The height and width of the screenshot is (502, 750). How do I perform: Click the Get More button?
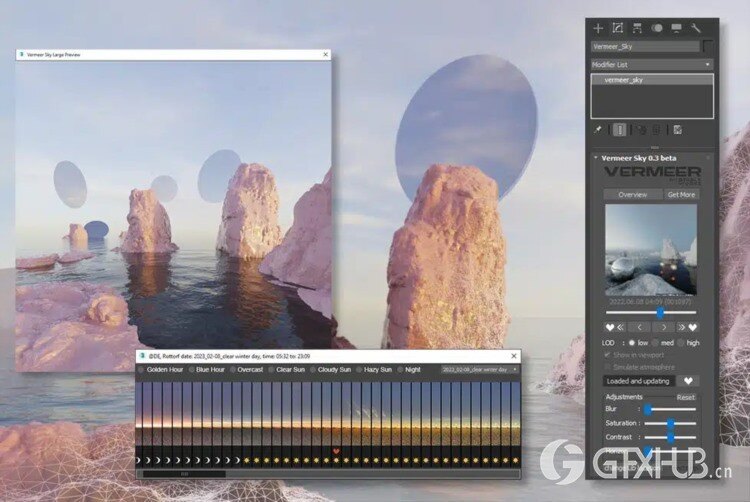682,194
